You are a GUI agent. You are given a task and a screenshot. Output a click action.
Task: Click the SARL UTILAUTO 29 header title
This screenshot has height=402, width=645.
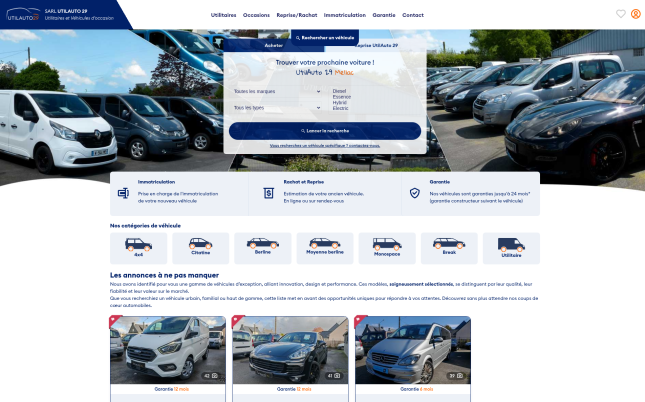pos(66,11)
